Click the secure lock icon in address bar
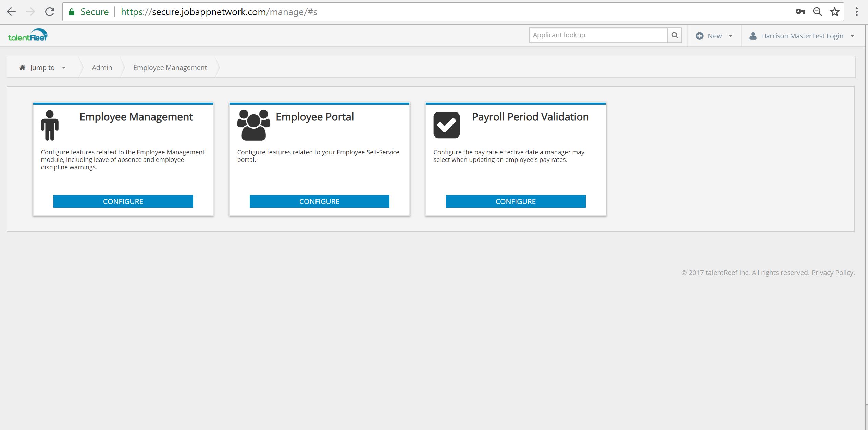 (x=72, y=11)
